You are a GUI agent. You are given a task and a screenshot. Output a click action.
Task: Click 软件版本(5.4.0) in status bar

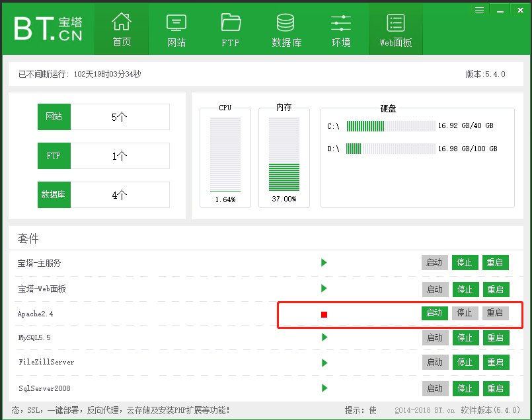[x=490, y=411]
